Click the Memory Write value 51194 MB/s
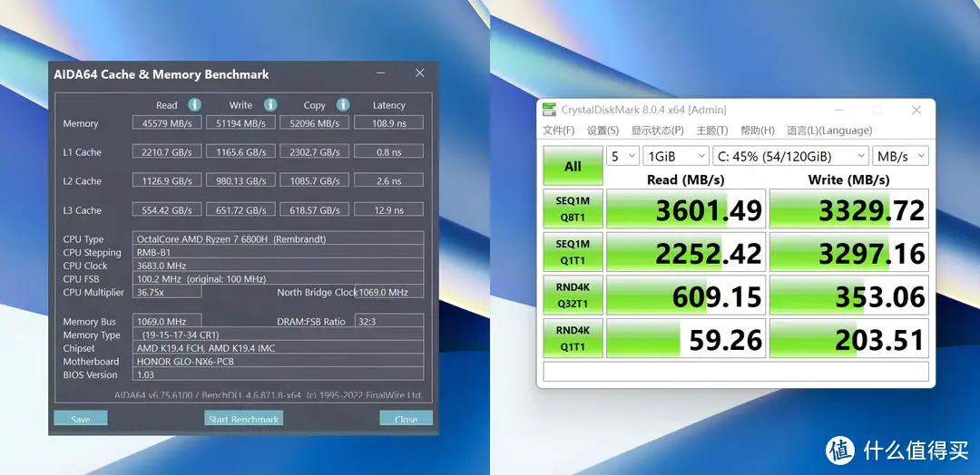 coord(240,123)
